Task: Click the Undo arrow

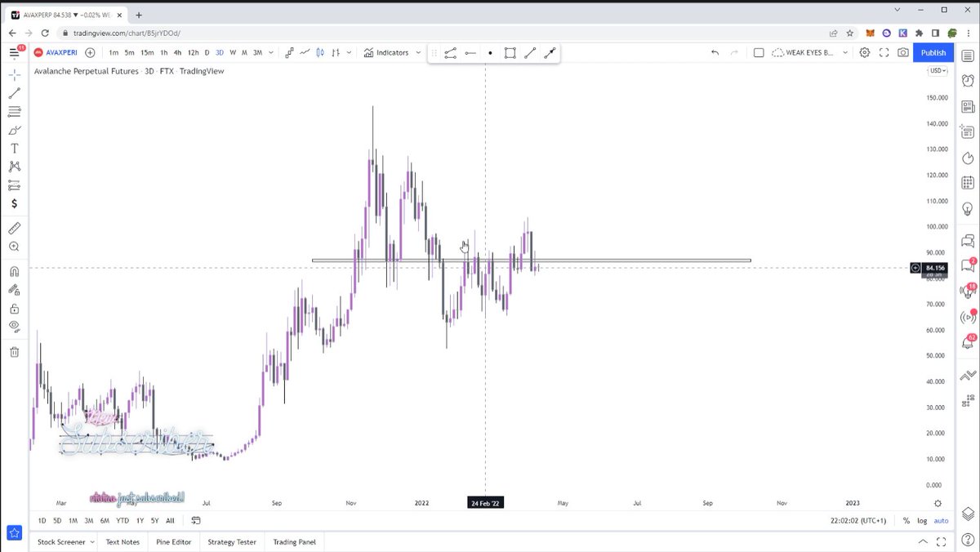Action: (x=715, y=52)
